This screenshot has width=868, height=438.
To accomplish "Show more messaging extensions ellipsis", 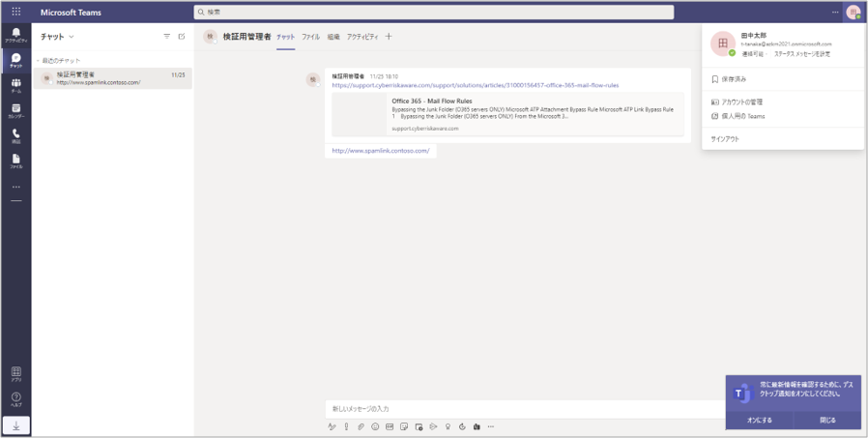I will coord(490,426).
